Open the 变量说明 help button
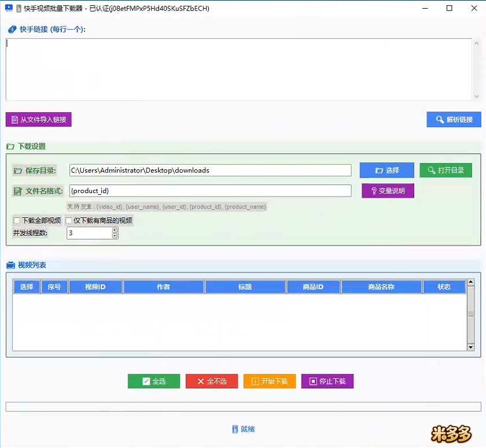This screenshot has width=486, height=448. 388,191
